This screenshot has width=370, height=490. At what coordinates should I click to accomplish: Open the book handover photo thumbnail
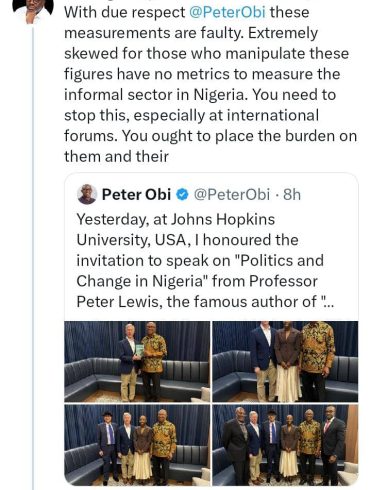click(137, 361)
